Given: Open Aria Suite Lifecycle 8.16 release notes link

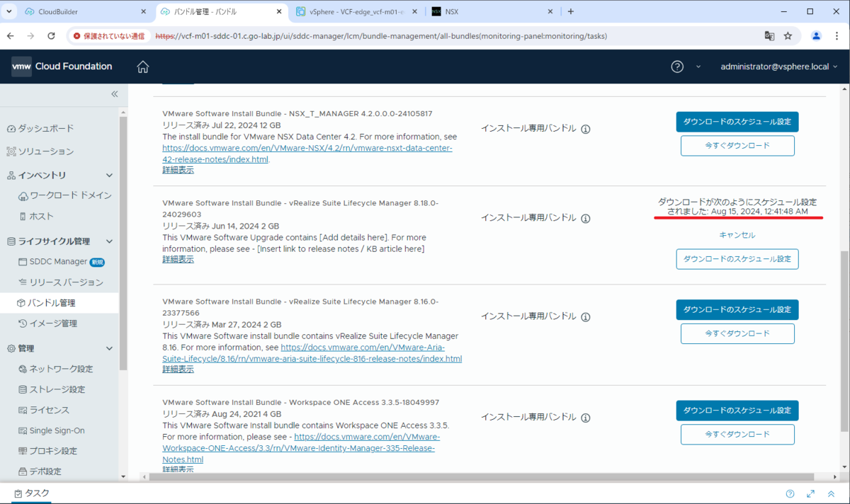Looking at the screenshot, I should 312,353.
